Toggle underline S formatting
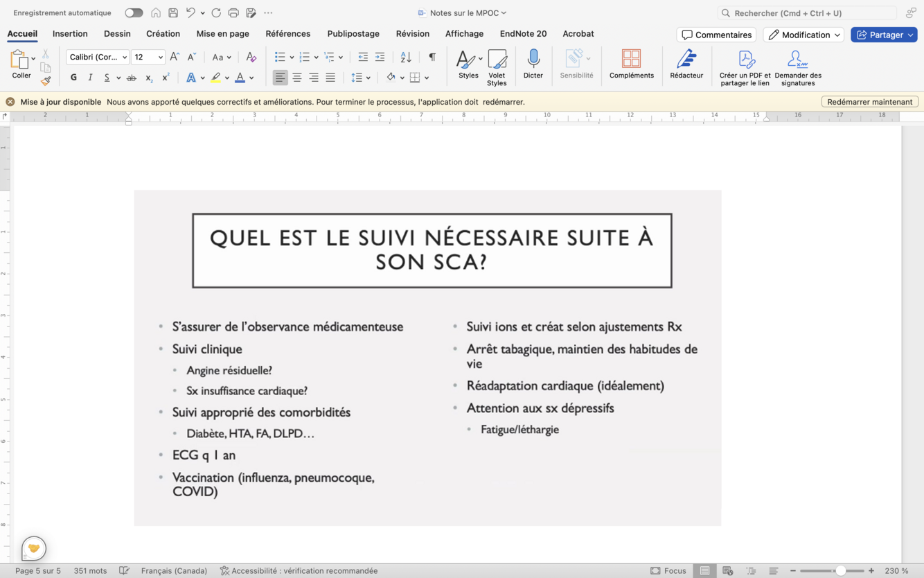This screenshot has height=578, width=924. [107, 78]
